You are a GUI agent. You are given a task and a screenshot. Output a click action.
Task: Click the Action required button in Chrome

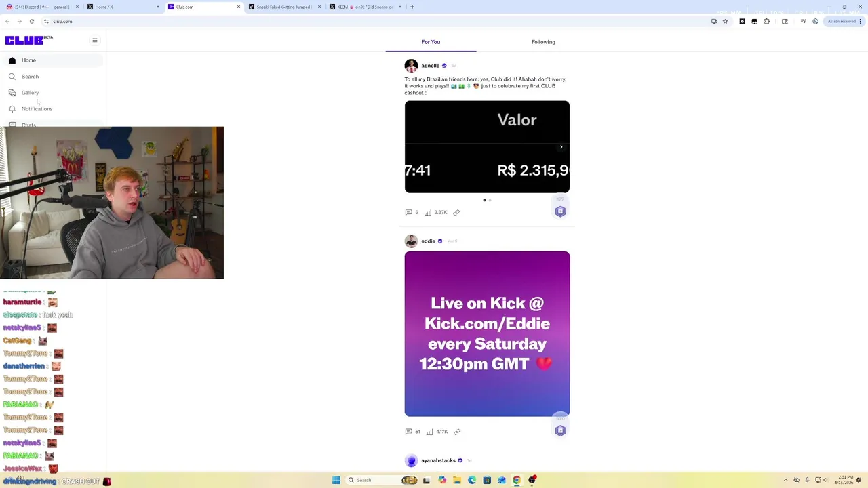tap(842, 22)
